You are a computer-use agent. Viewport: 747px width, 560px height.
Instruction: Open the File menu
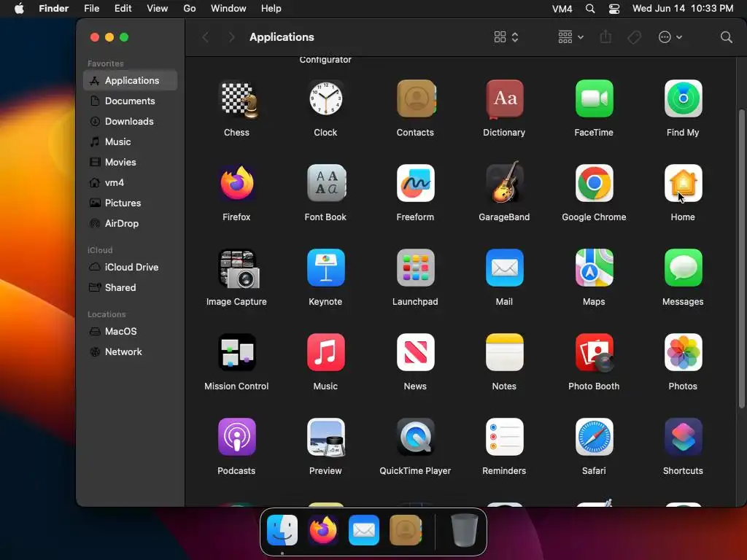click(x=91, y=9)
